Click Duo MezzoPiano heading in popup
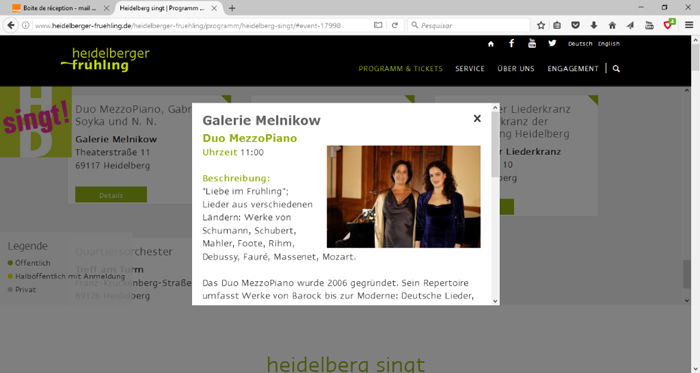Image resolution: width=700 pixels, height=373 pixels. pos(250,138)
